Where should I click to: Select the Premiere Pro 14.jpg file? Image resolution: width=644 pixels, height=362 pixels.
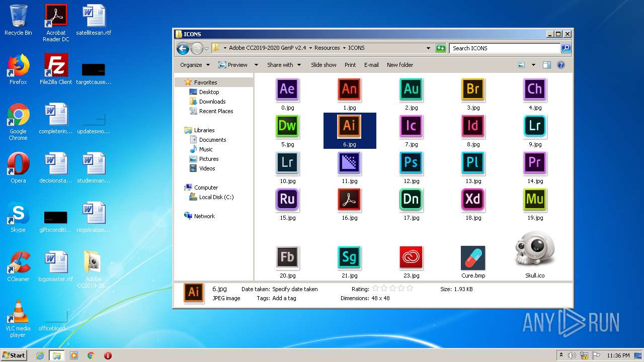pos(535,162)
